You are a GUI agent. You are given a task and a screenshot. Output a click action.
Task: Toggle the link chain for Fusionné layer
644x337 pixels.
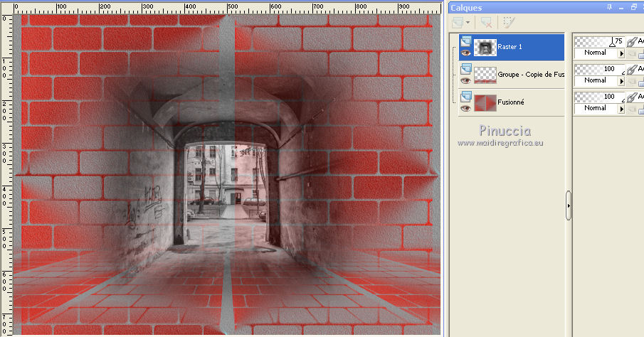tap(633, 97)
